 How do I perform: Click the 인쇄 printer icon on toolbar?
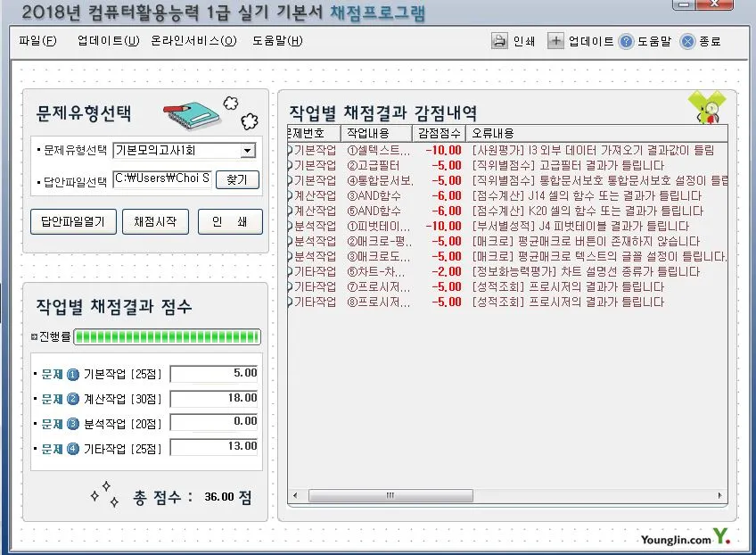[x=498, y=40]
